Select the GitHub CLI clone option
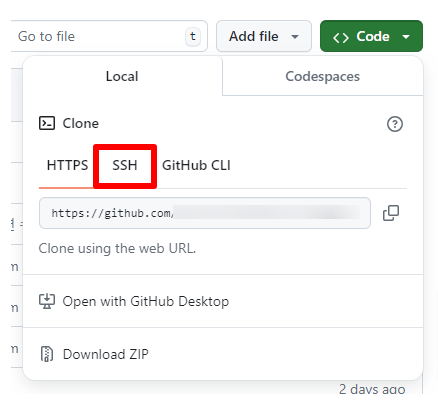Image resolution: width=438 pixels, height=407 pixels. [x=196, y=165]
